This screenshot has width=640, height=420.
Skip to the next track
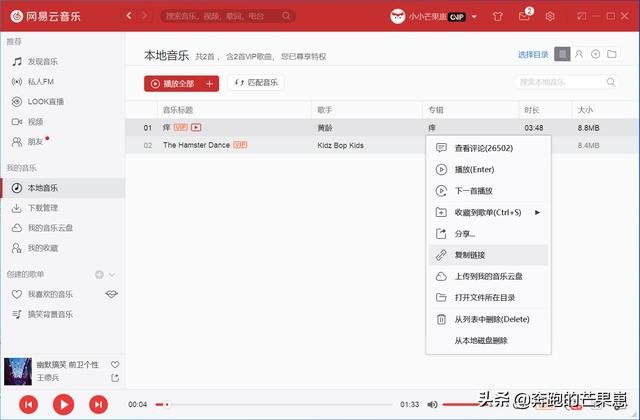point(98,404)
